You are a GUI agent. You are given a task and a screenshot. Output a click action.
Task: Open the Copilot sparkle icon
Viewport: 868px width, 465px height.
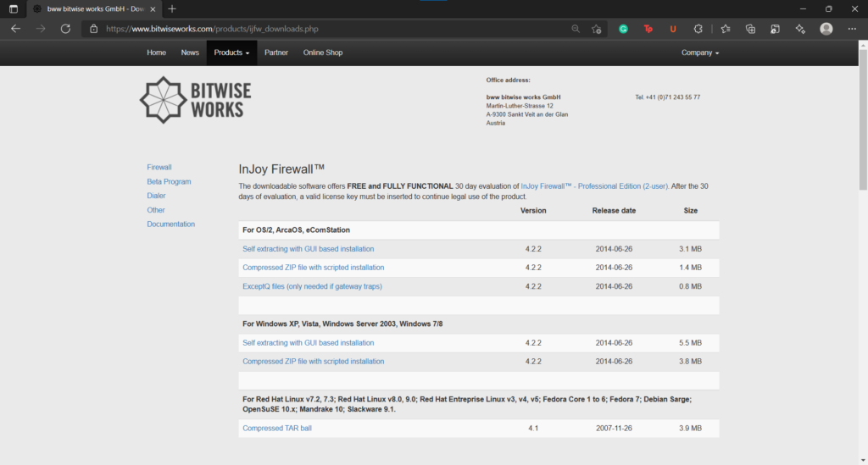(x=800, y=29)
